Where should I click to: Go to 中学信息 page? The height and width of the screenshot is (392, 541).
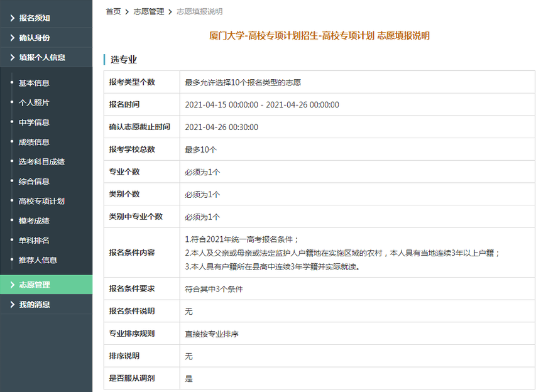click(x=34, y=122)
